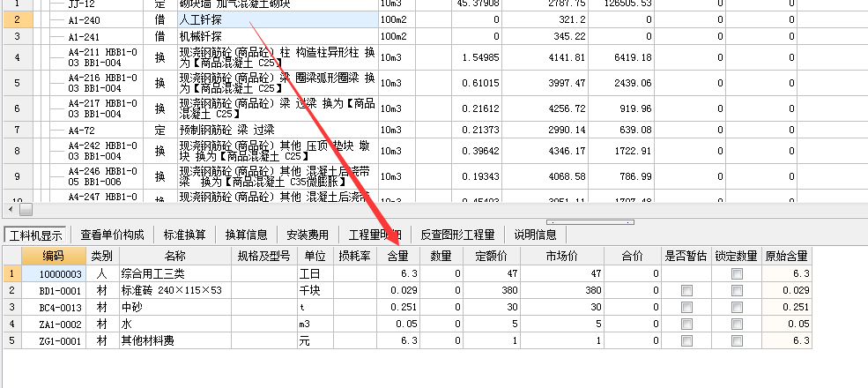
Task: Open the 安装费用 tab
Action: (308, 235)
